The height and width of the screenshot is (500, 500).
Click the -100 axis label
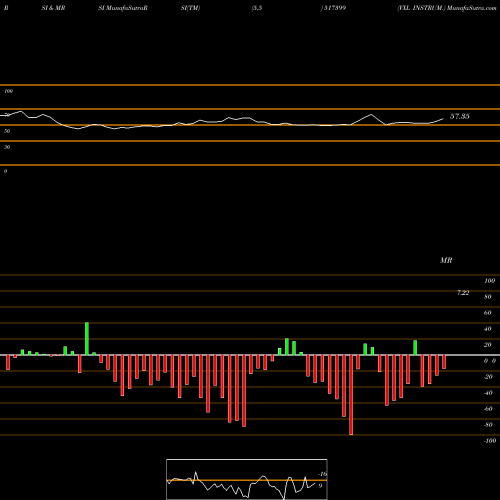[x=490, y=441]
